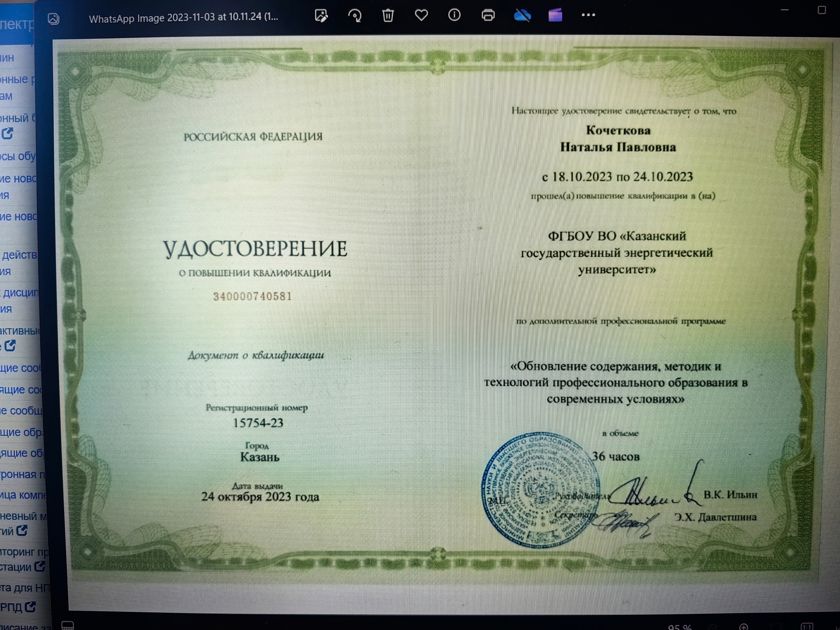Toggle the filmstrip at bottom left

(68, 625)
